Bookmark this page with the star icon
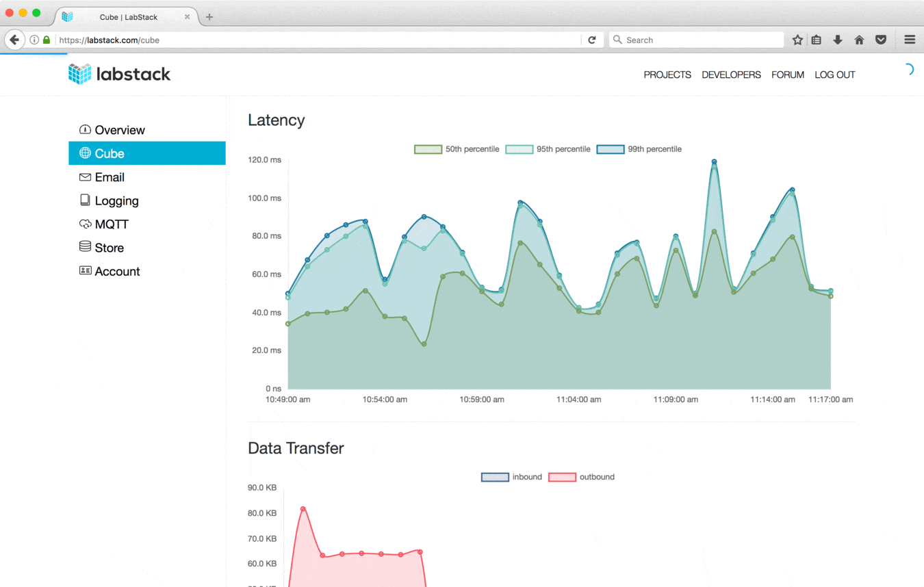 pos(797,40)
